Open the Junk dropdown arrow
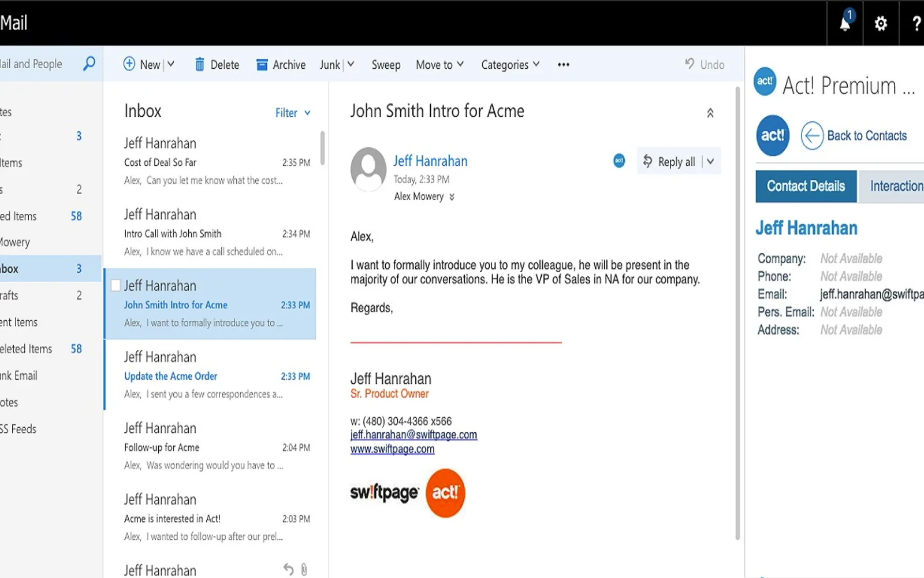Viewport: 924px width, 578px height. (x=351, y=64)
